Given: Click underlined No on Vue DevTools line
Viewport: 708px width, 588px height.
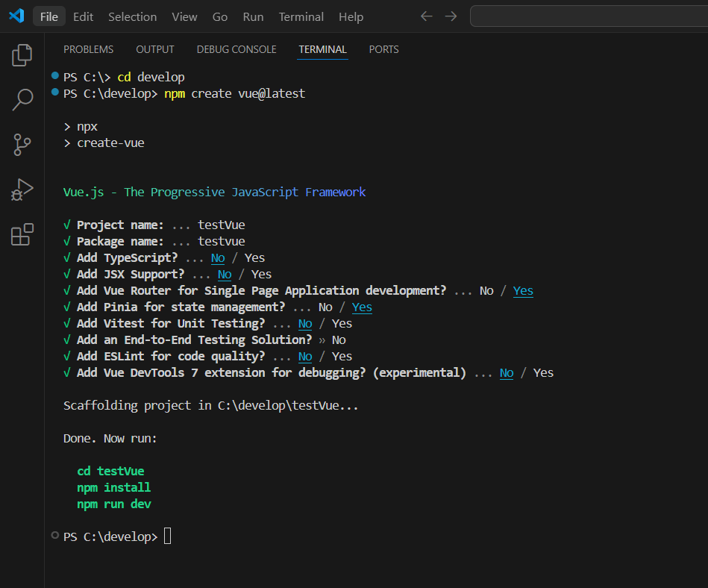Looking at the screenshot, I should tap(507, 373).
